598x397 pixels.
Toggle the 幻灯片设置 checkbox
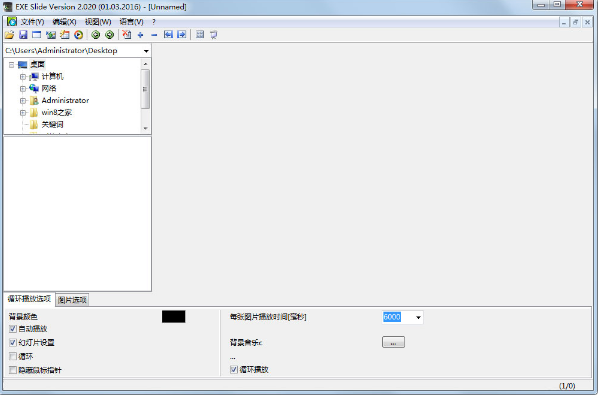point(13,342)
